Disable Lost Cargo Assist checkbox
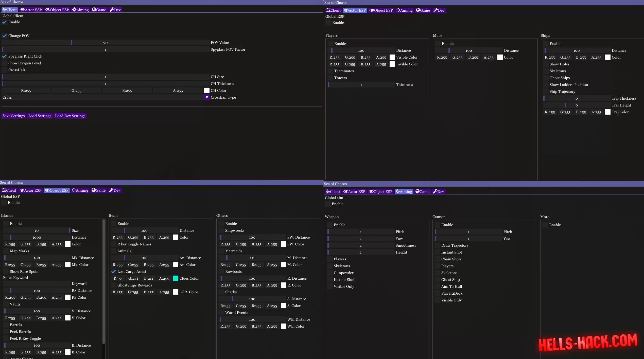Screen dimensions: 644x359 (x=113, y=272)
